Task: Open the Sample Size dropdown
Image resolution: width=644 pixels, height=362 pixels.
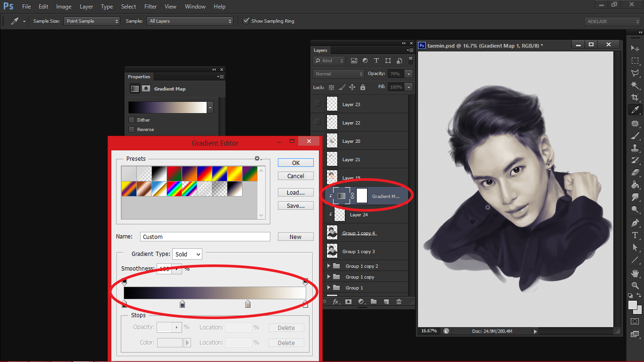Action: pos(92,21)
